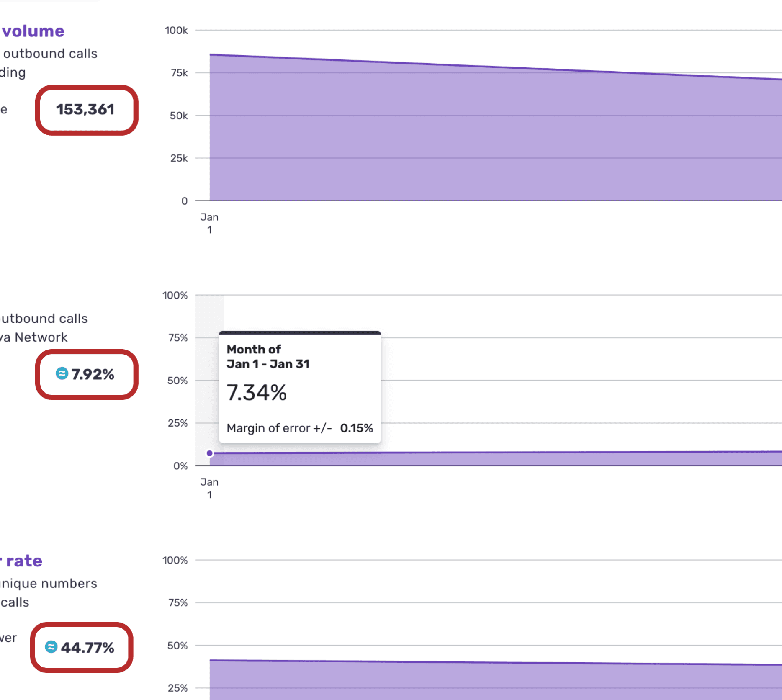Click the 'rate' purple heading
Image resolution: width=782 pixels, height=700 pixels.
(x=24, y=561)
